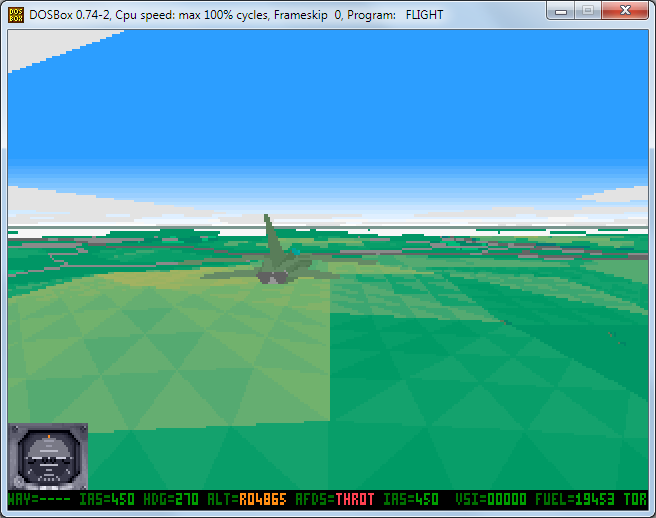Click the HDG=270 heading readout
The image size is (656, 518).
(x=171, y=499)
